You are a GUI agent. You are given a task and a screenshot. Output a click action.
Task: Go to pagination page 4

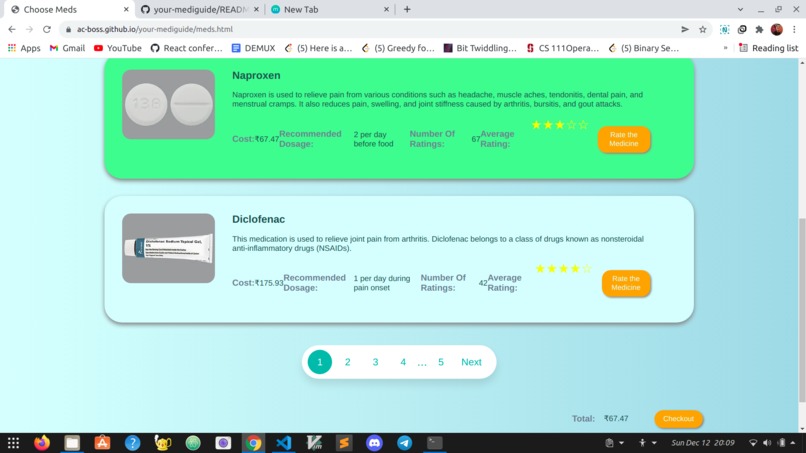coord(403,362)
